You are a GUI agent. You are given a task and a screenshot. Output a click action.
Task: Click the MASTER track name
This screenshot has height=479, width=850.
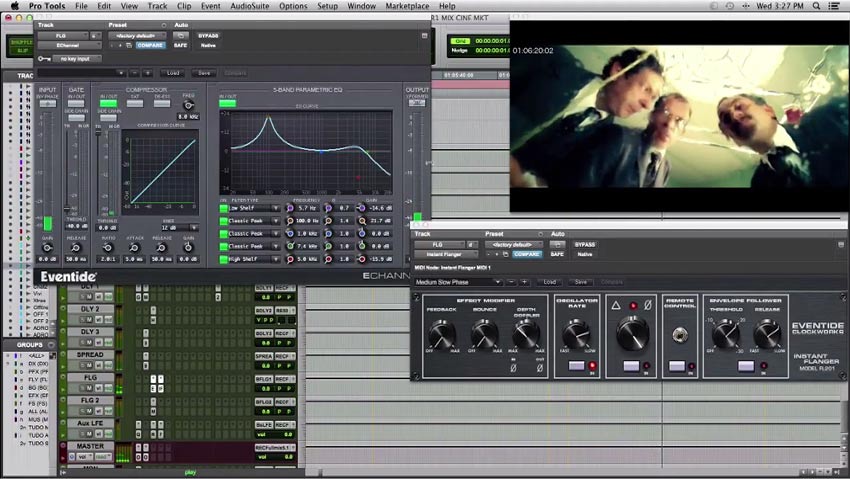click(90, 446)
